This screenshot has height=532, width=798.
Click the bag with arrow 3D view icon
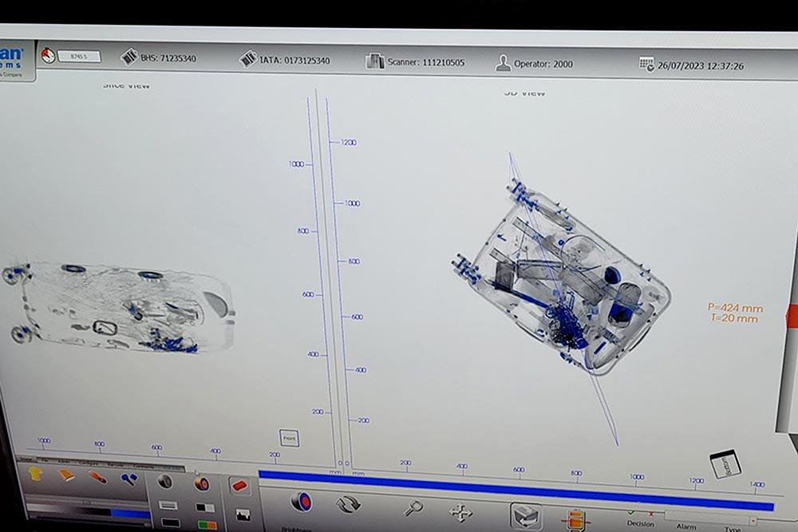[x=526, y=516]
